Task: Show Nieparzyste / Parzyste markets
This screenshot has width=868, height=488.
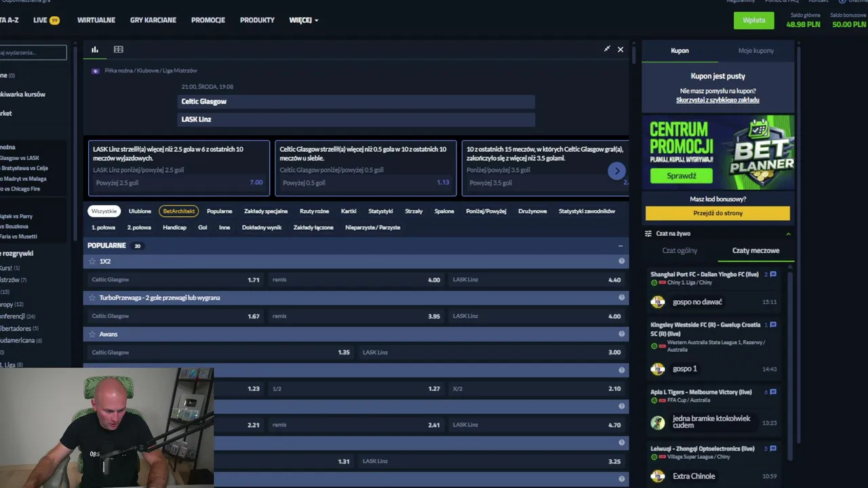Action: pyautogui.click(x=373, y=228)
